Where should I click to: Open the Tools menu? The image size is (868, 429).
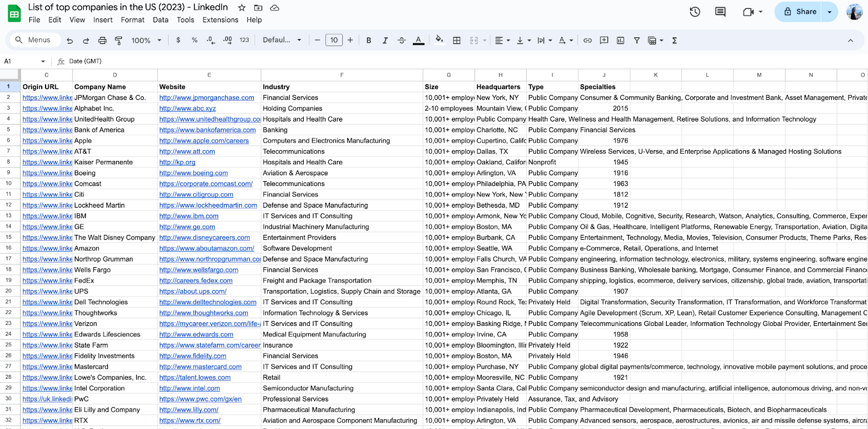coord(186,20)
